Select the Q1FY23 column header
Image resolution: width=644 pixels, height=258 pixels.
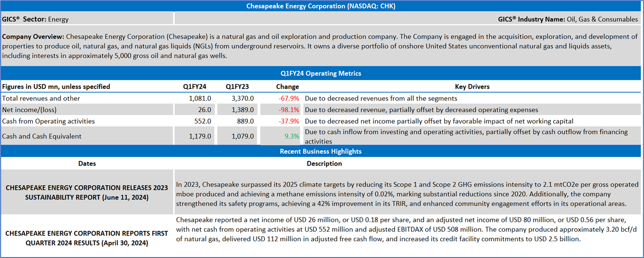click(x=237, y=87)
